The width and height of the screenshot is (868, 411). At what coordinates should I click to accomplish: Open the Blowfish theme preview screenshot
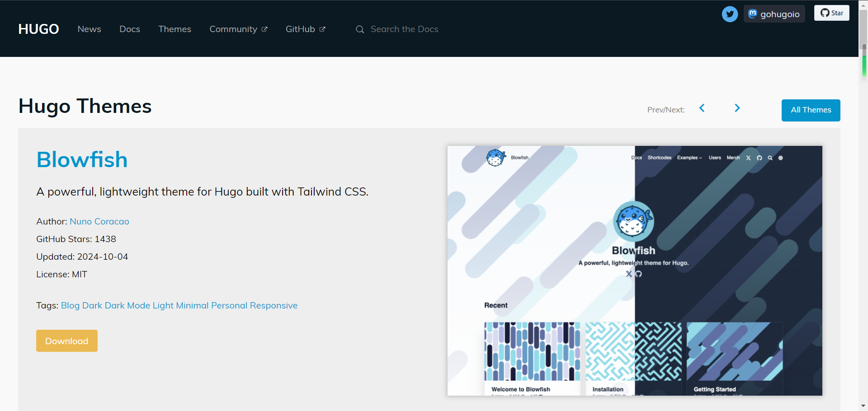point(635,271)
